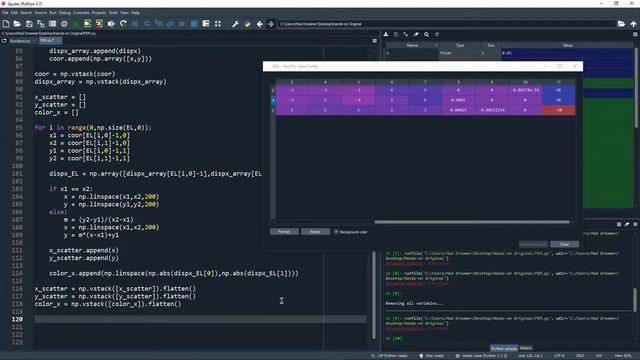Select row header 1 in array editor
The width and height of the screenshot is (640, 360).
(273, 100)
